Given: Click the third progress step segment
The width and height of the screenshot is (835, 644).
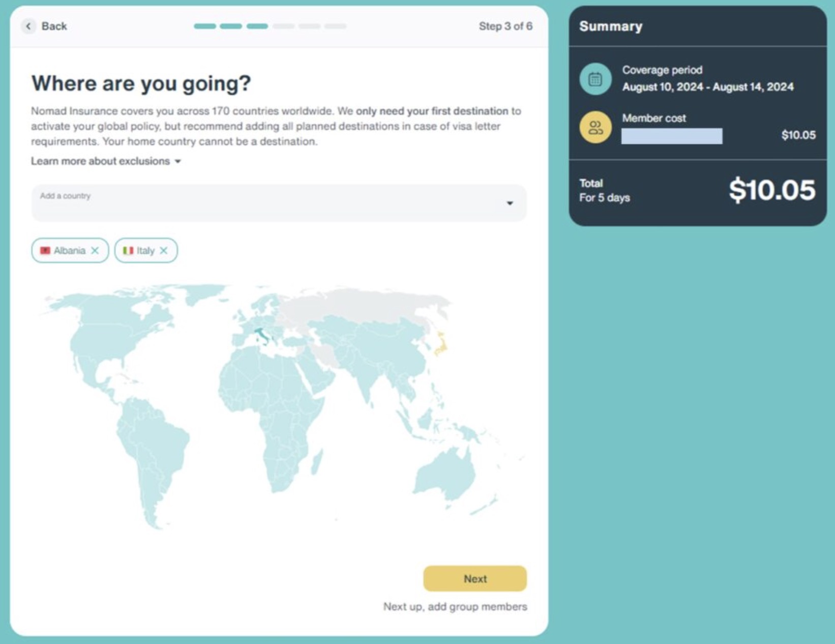Looking at the screenshot, I should tap(257, 26).
